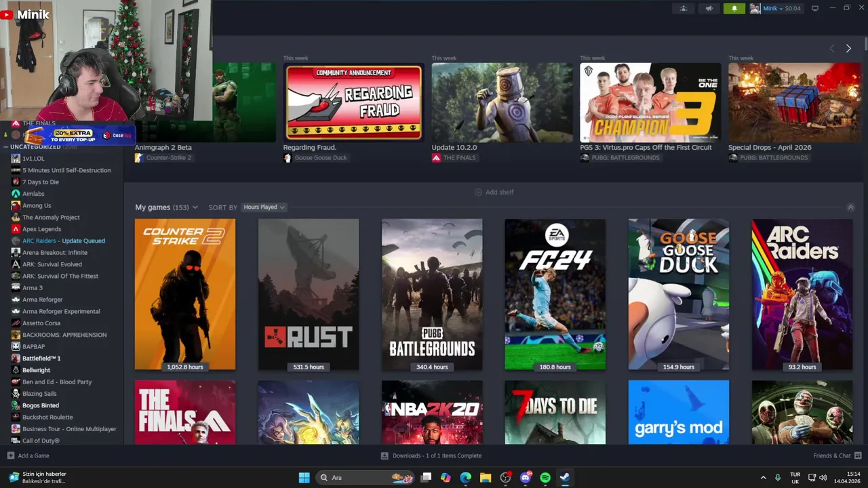
Task: Select the Rust game cover
Action: [x=309, y=294]
